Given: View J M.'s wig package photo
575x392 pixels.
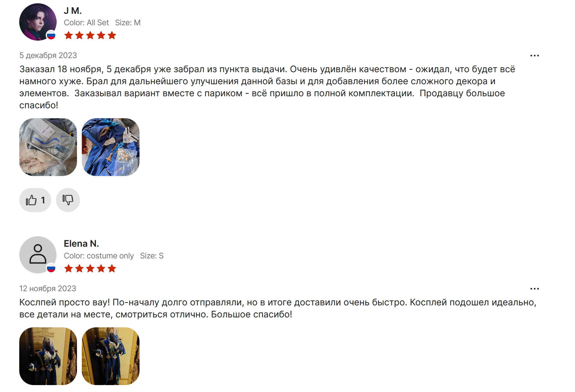Looking at the screenshot, I should tap(48, 147).
